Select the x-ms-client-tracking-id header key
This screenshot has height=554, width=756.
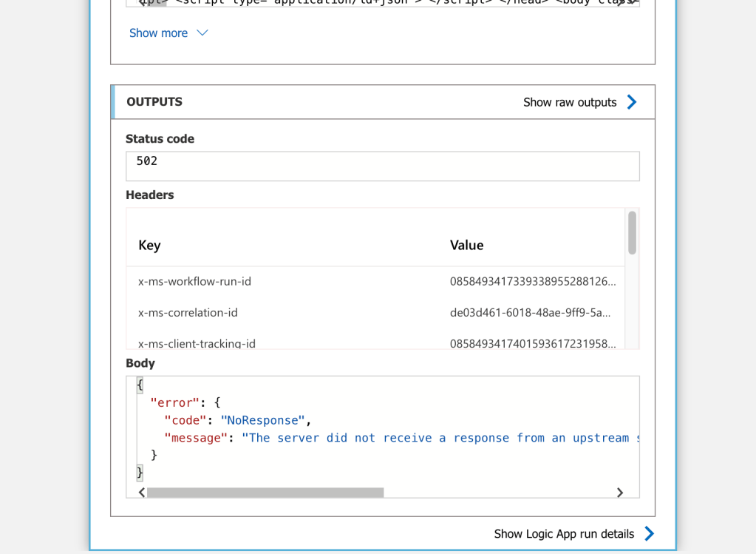pos(197,344)
